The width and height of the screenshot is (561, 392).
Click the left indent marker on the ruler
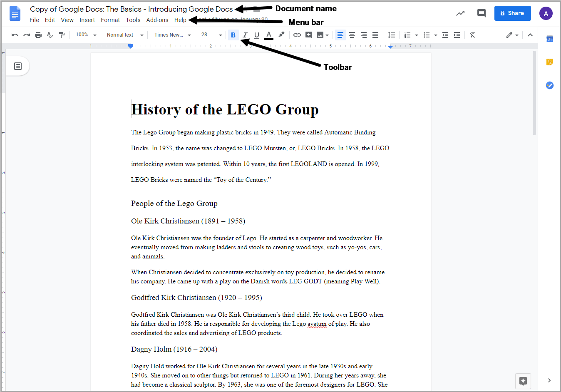tap(131, 46)
